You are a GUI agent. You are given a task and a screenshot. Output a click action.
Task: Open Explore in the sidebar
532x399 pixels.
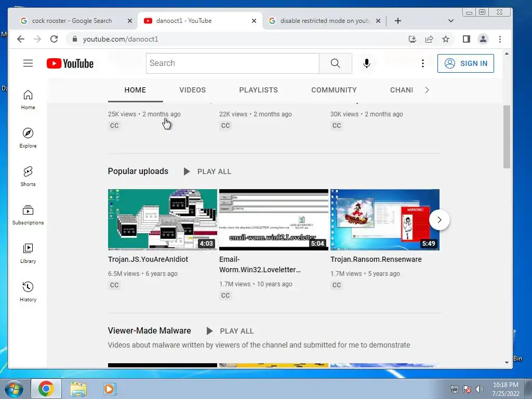pyautogui.click(x=28, y=138)
